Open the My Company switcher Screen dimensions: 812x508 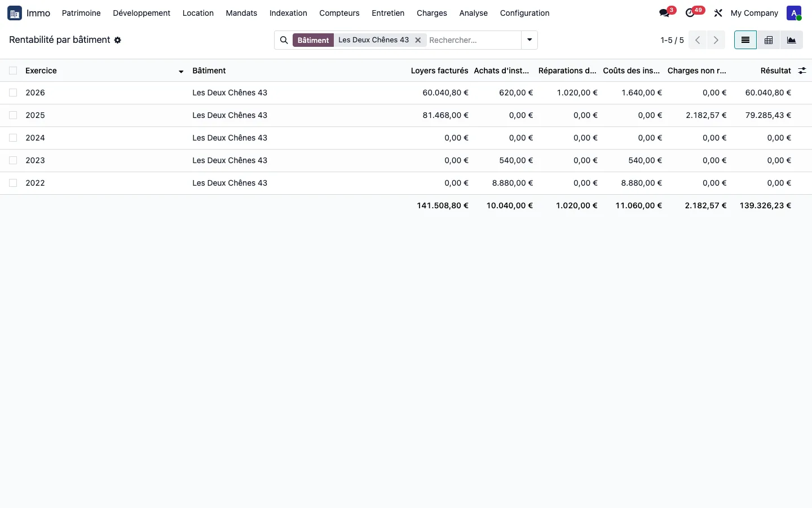point(754,13)
